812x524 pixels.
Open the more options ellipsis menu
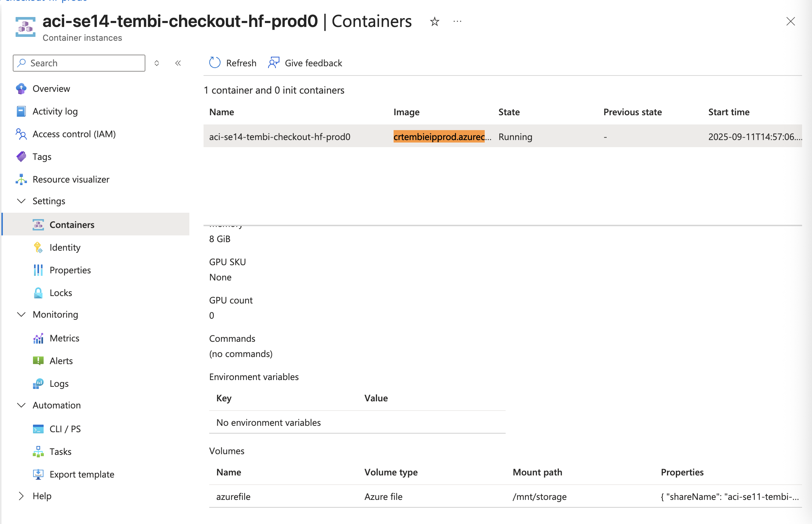tap(457, 22)
